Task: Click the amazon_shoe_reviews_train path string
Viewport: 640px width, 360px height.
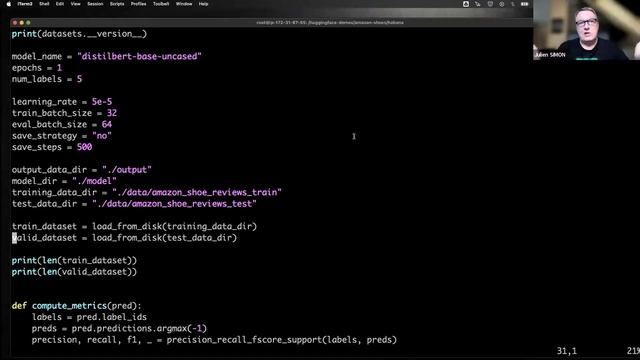Action: (197, 192)
